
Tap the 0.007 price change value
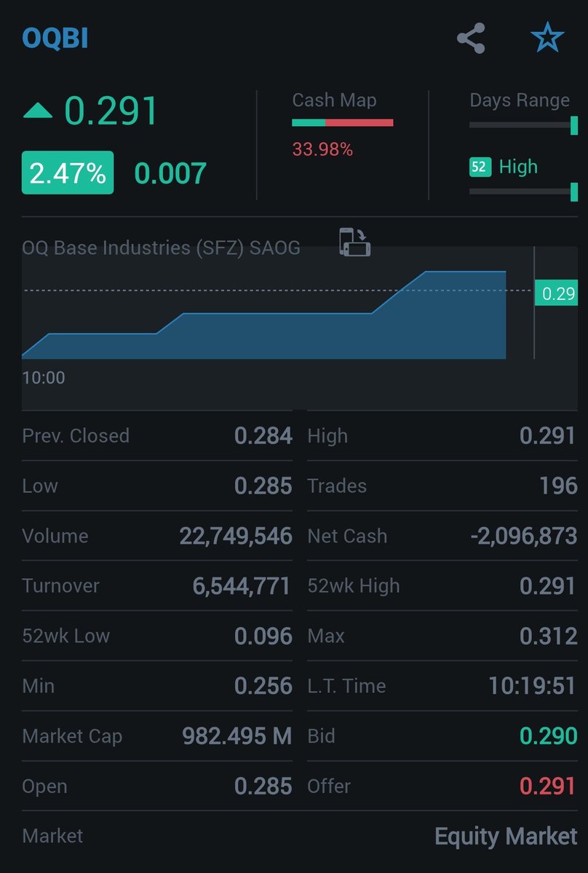(x=171, y=173)
